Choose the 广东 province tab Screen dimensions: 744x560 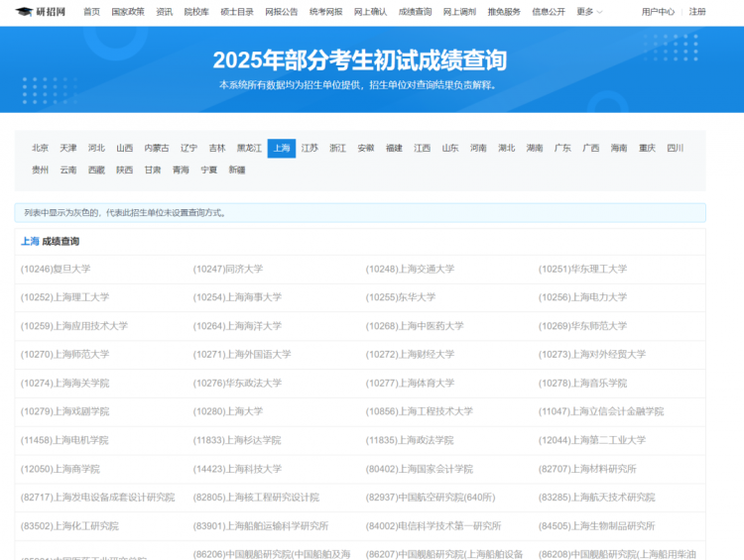pyautogui.click(x=562, y=148)
